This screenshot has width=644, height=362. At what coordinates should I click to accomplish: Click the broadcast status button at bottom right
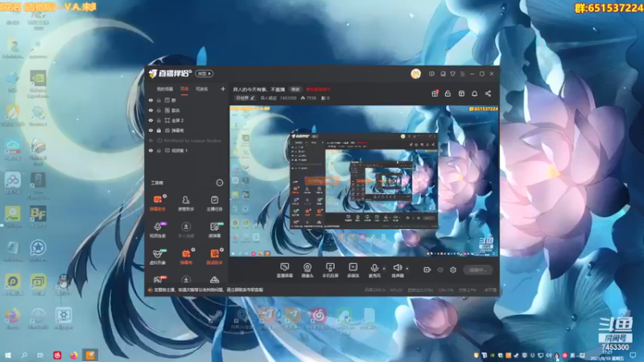478,269
